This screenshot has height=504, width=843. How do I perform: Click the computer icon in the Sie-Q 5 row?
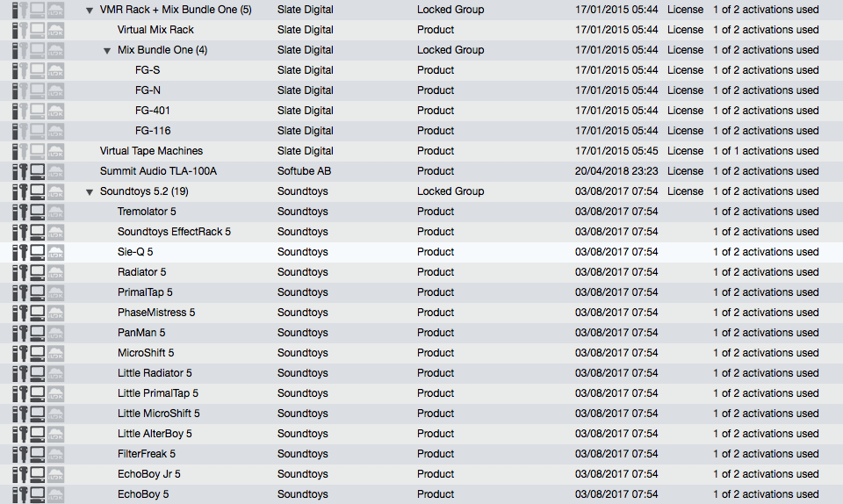[x=38, y=252]
